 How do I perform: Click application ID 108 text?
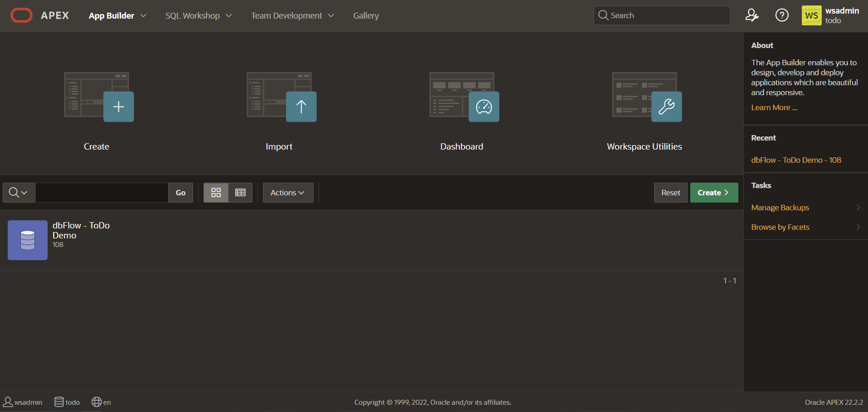[x=58, y=245]
